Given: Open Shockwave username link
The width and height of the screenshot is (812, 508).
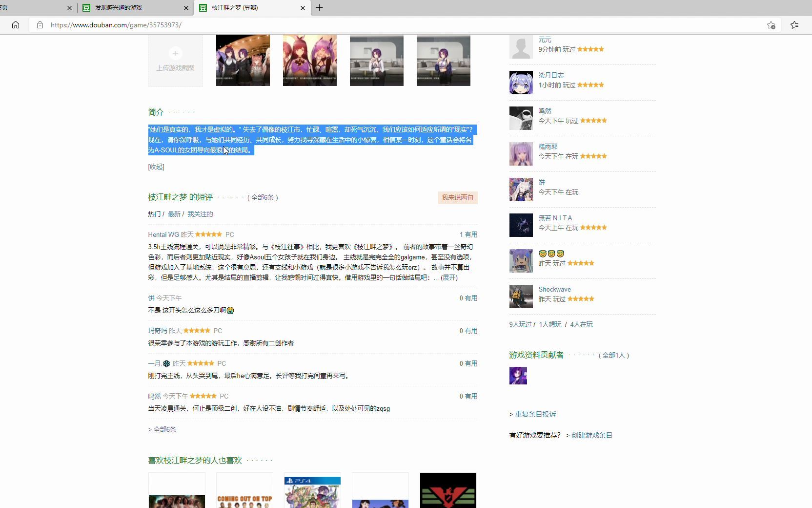Looking at the screenshot, I should coord(554,289).
